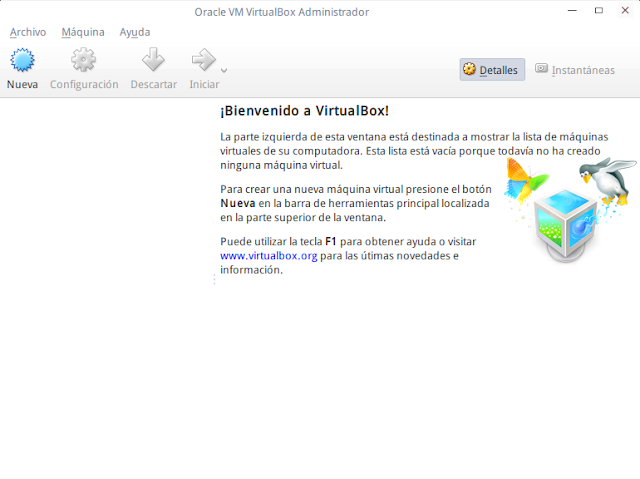
Task: Open the Máquina menu
Action: (x=83, y=32)
